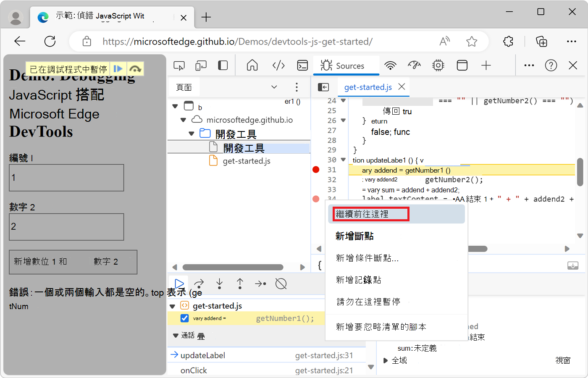The height and width of the screenshot is (378, 588).
Task: Select updateLabel call stack frame
Action: [x=266, y=355]
